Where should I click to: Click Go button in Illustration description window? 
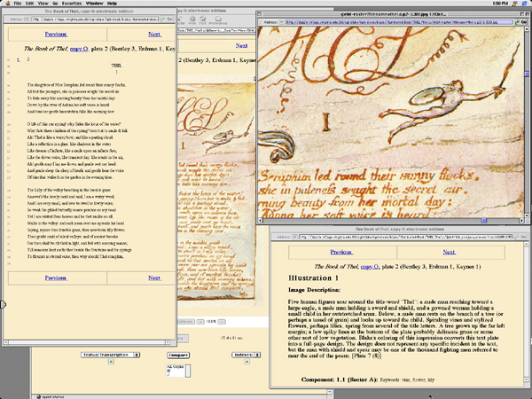click(520, 237)
